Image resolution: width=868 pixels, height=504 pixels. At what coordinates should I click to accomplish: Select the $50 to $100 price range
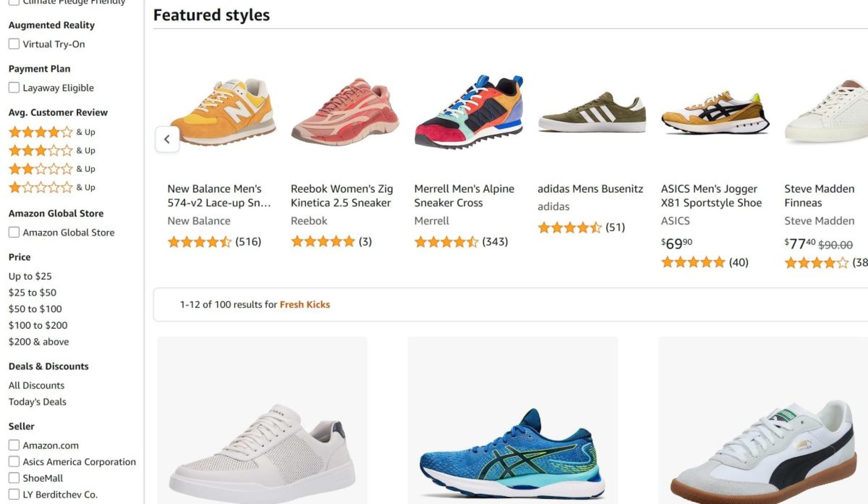(x=35, y=309)
